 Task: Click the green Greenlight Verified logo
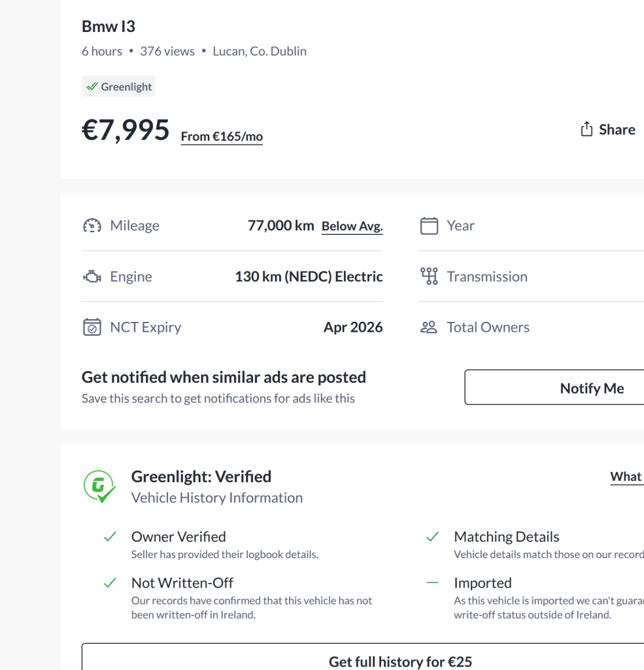[x=99, y=487]
